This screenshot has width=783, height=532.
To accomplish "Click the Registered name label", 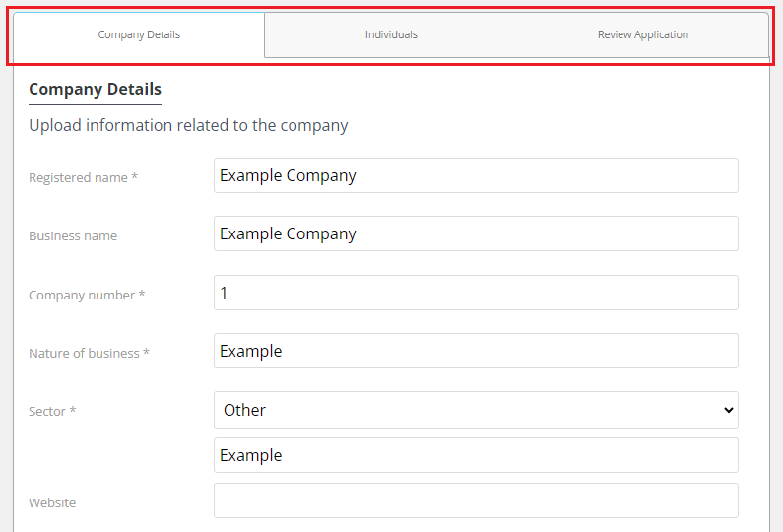I will pos(83,178).
